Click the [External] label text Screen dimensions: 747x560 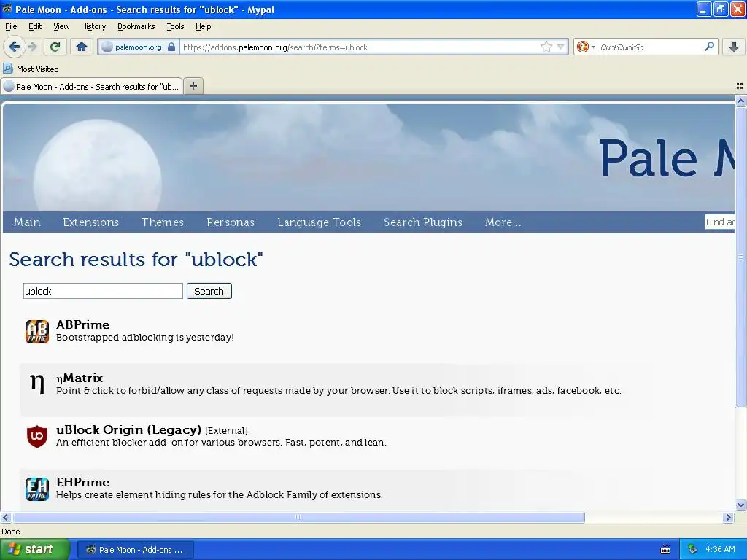(226, 430)
